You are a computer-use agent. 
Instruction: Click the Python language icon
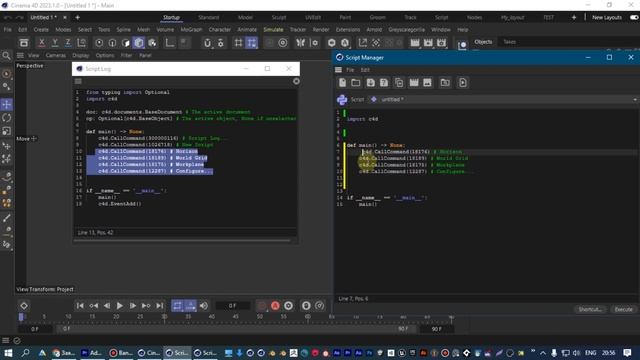(342, 100)
